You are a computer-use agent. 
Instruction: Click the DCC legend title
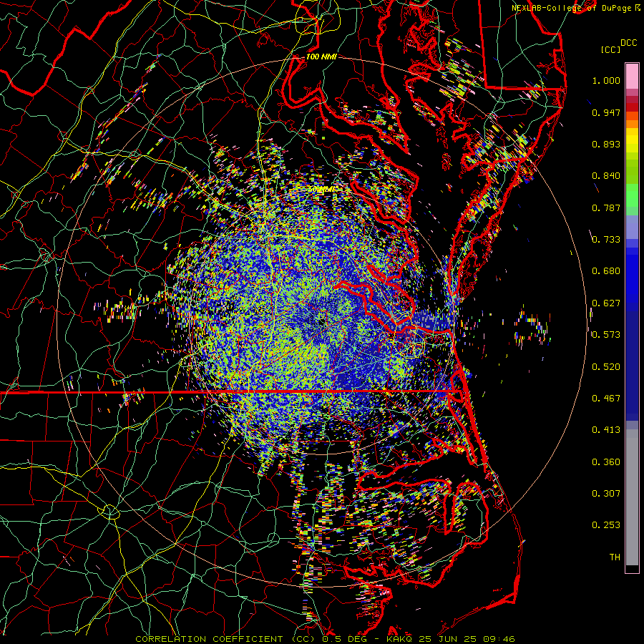(x=628, y=43)
